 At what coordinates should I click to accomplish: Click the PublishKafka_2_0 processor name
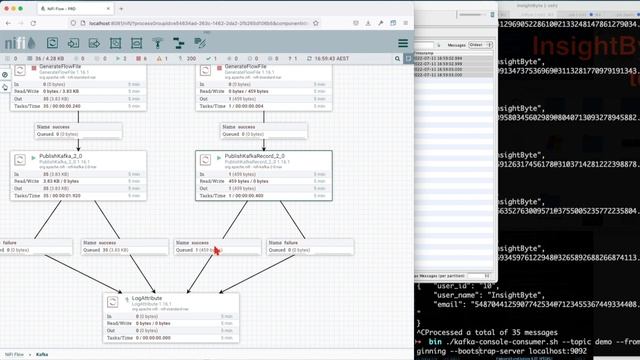pos(60,156)
